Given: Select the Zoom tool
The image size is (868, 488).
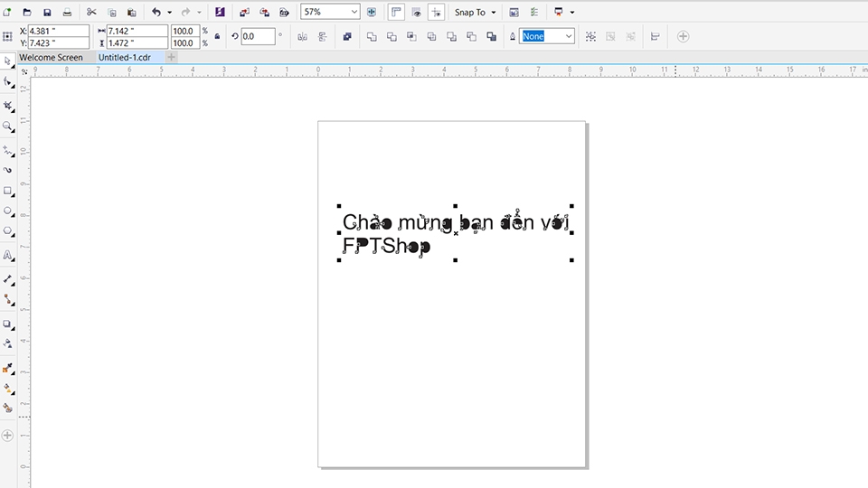Looking at the screenshot, I should point(8,127).
